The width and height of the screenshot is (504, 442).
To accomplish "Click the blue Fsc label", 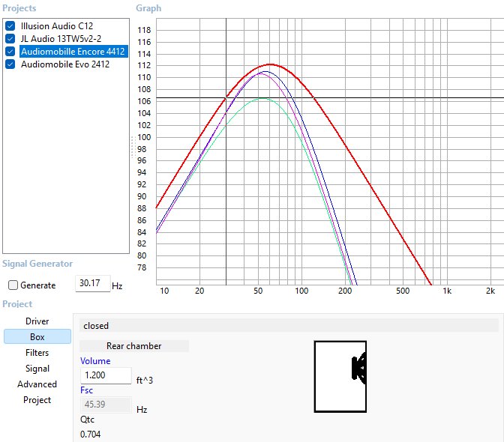I will [87, 390].
